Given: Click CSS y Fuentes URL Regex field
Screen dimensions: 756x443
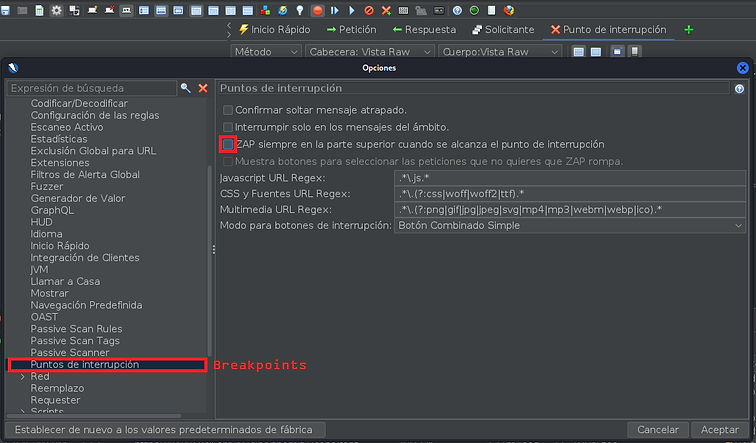Looking at the screenshot, I should coord(570,194).
